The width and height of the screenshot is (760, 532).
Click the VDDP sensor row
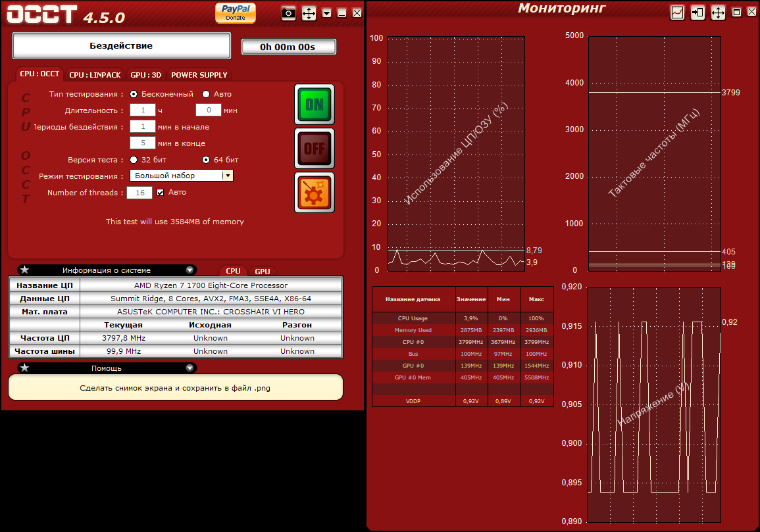pos(463,401)
